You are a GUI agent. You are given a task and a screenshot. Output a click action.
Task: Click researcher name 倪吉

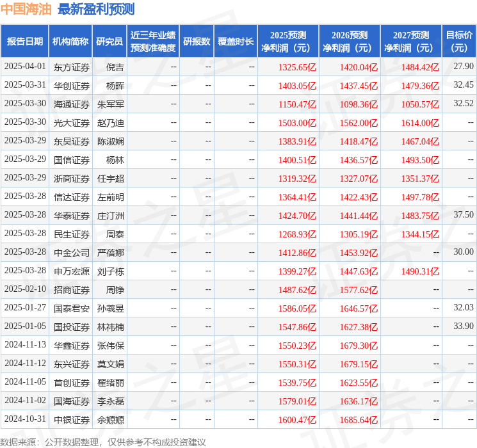point(115,67)
